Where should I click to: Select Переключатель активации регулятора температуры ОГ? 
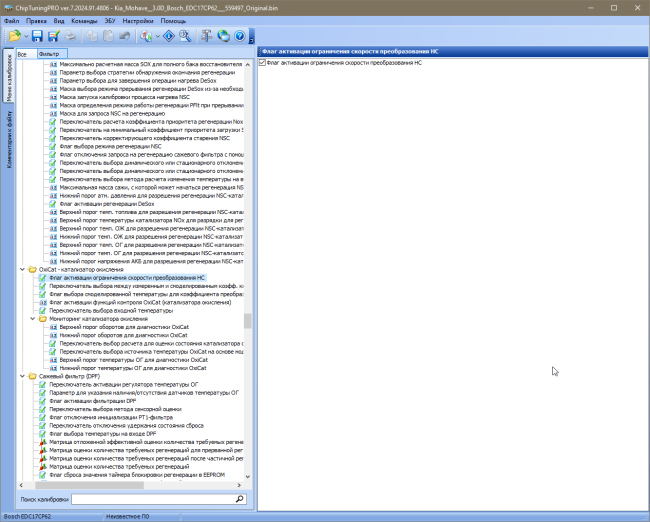coord(124,384)
